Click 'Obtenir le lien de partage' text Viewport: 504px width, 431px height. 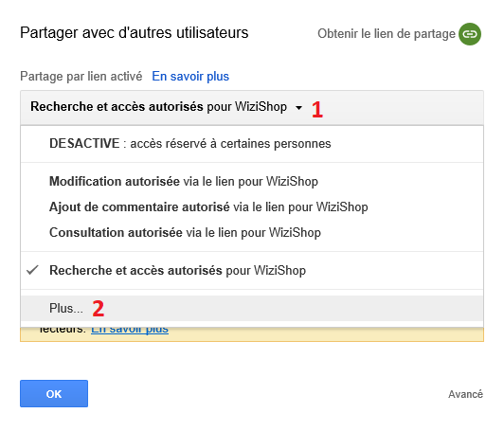(x=387, y=34)
